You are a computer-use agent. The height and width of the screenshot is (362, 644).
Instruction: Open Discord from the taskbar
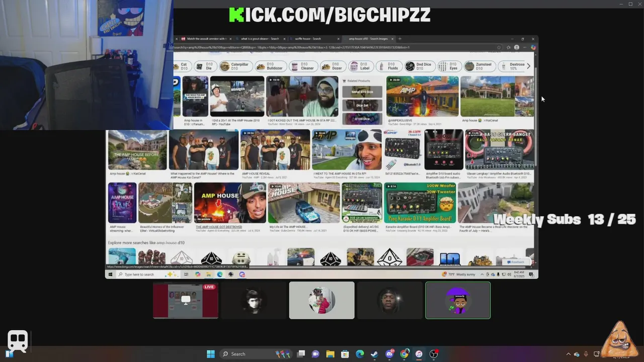click(389, 354)
